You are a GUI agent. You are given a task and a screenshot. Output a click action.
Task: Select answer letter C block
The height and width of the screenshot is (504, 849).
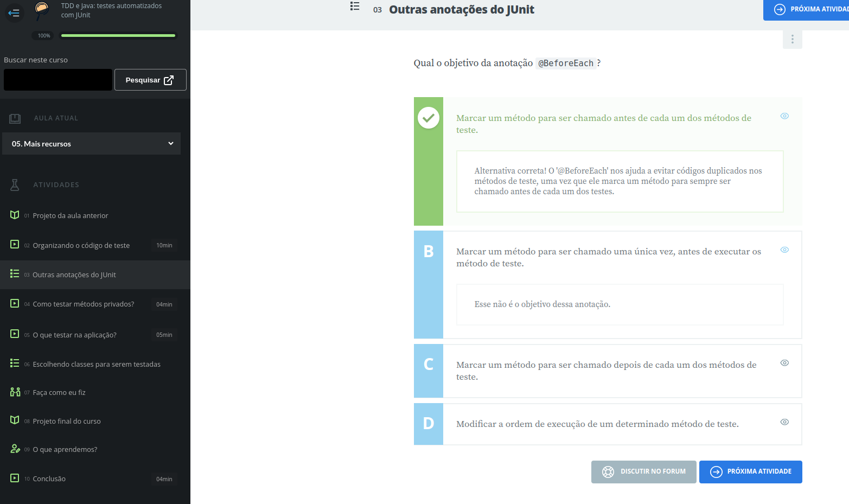[x=429, y=371]
